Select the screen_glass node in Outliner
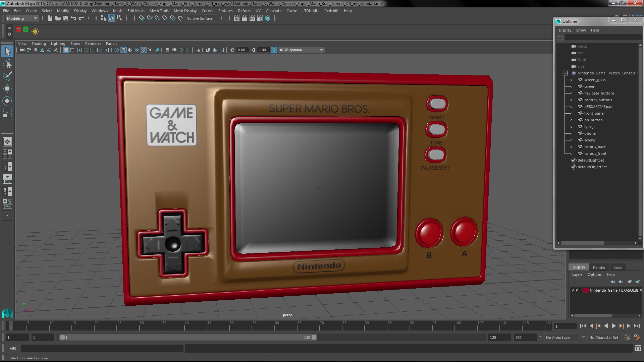The image size is (644, 362). pos(595,80)
